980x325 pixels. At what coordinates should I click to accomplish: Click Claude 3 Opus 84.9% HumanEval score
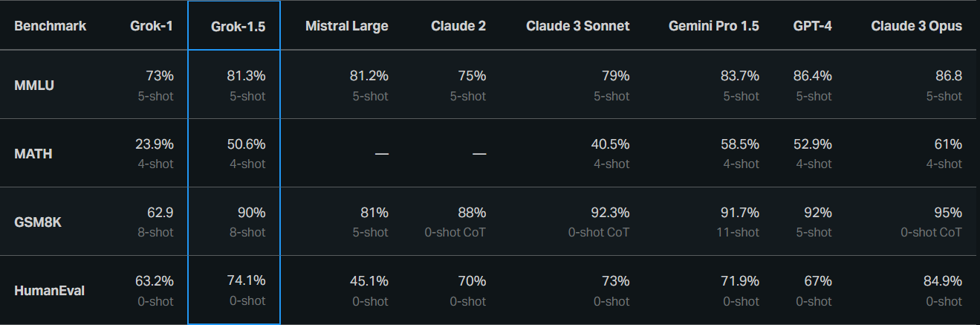pyautogui.click(x=943, y=281)
